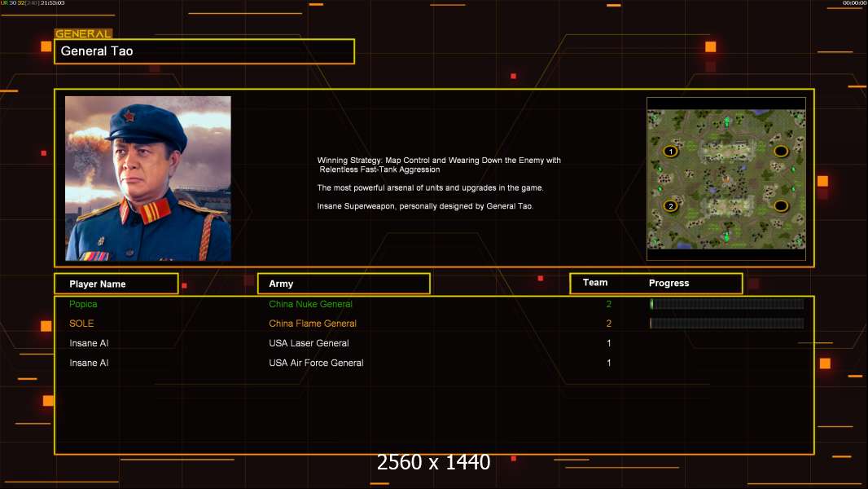Click the 00:00:00 timer readout

click(853, 3)
